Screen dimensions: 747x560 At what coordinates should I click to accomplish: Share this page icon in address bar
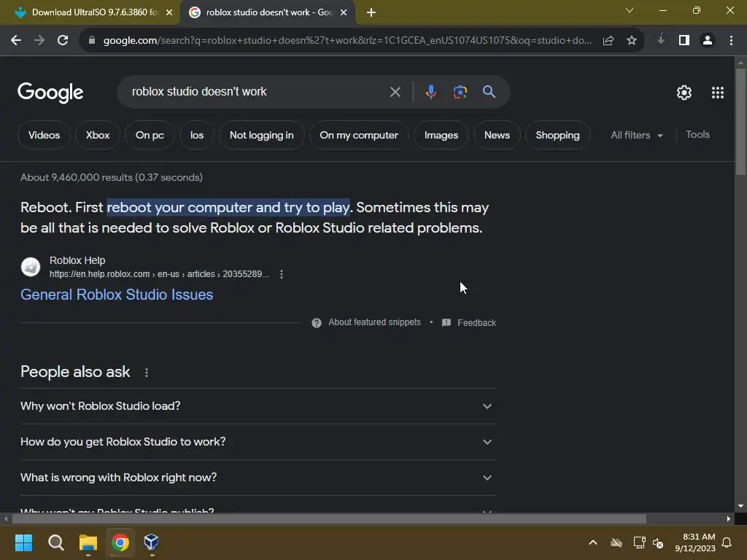coord(608,41)
